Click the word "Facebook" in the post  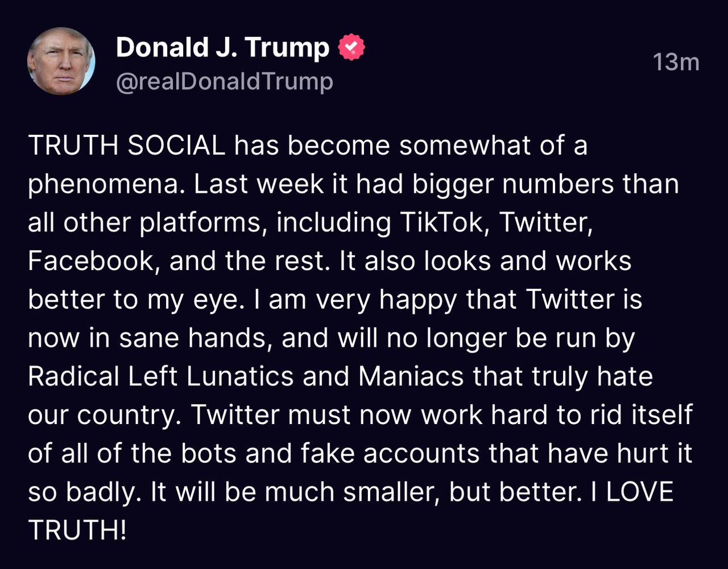pos(90,261)
